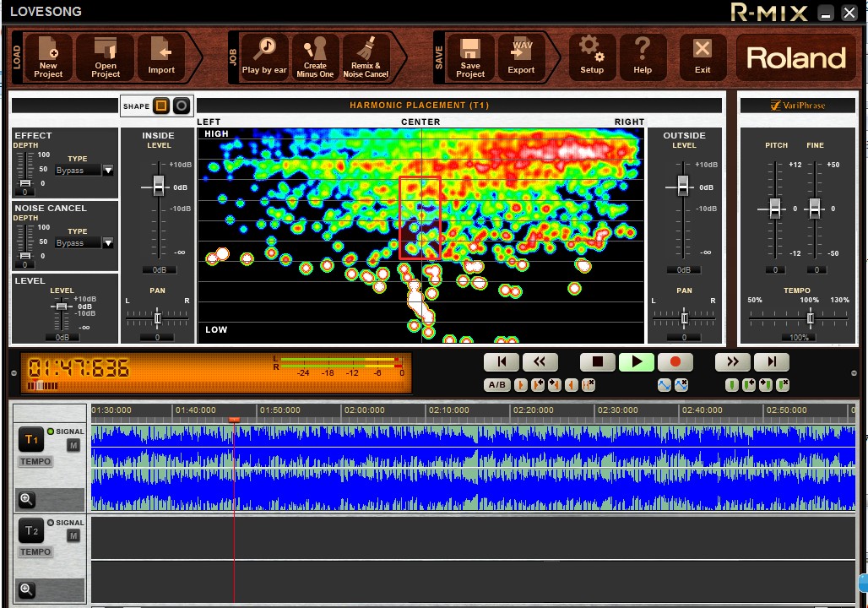Stop the playback
Image resolution: width=868 pixels, height=608 pixels.
click(x=597, y=362)
